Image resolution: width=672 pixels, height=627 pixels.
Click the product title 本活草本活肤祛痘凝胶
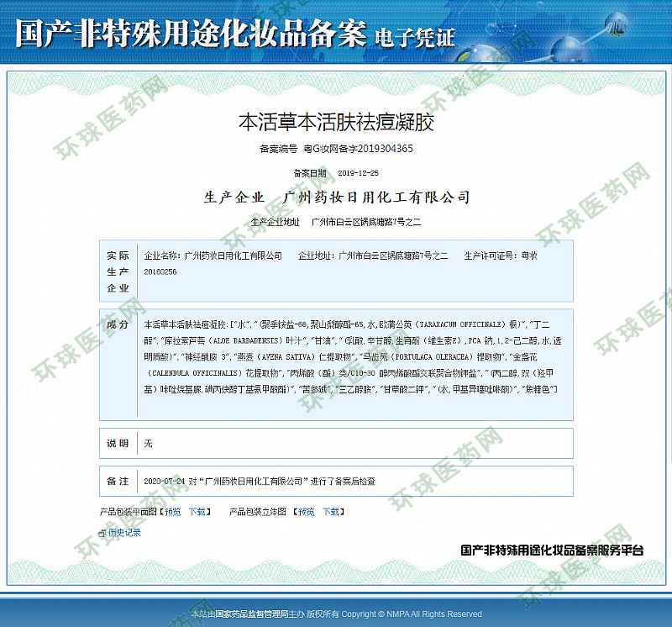pos(336,122)
